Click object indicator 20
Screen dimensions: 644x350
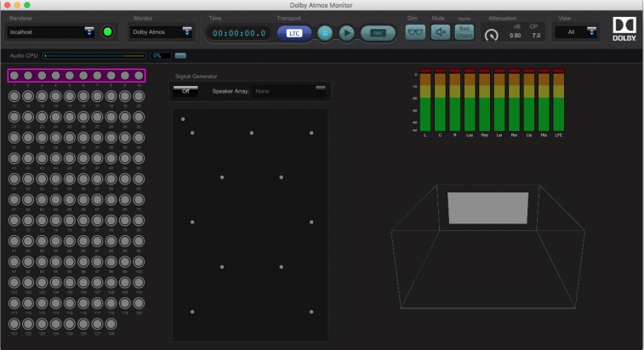(x=139, y=96)
